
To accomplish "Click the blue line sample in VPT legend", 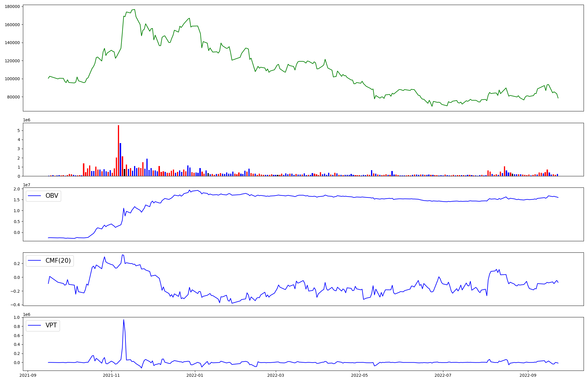I will pos(35,326).
